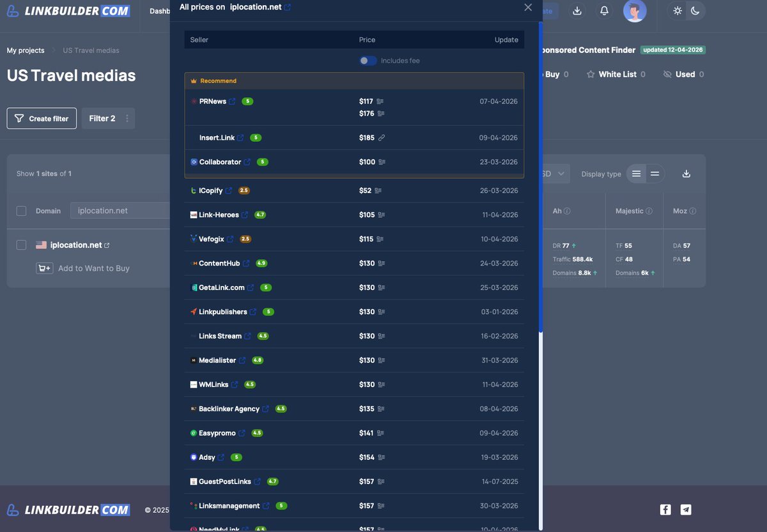The width and height of the screenshot is (767, 532).
Task: Click the PRNews $176 price
Action: (366, 114)
